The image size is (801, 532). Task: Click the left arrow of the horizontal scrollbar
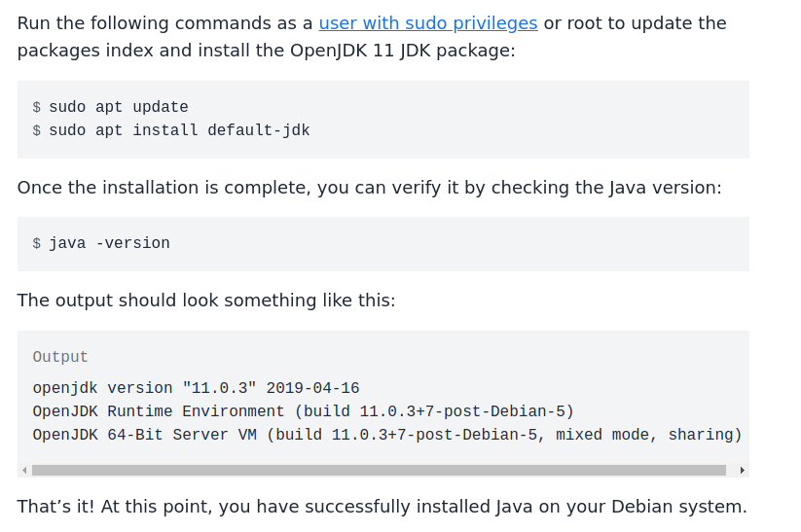24,471
